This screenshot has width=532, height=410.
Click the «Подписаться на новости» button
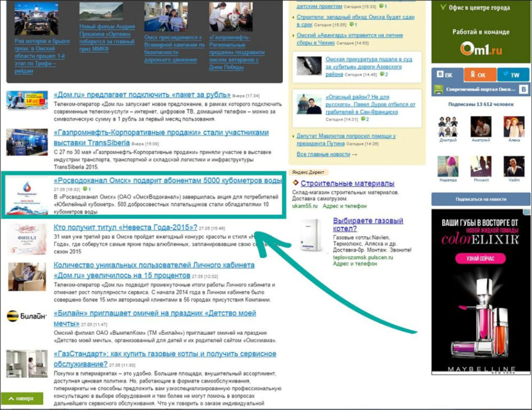(x=480, y=199)
